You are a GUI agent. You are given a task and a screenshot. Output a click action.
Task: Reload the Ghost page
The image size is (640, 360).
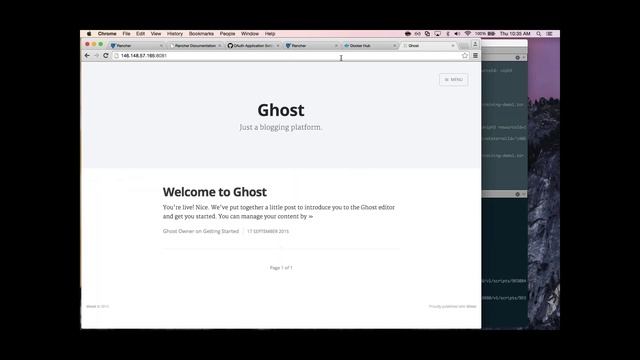[x=106, y=56]
